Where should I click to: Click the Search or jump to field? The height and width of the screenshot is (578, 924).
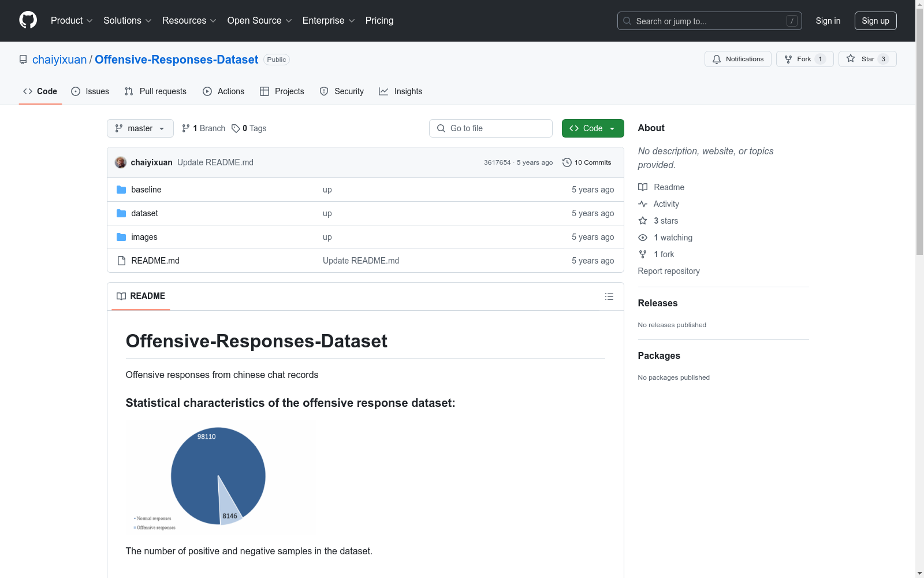pyautogui.click(x=710, y=21)
